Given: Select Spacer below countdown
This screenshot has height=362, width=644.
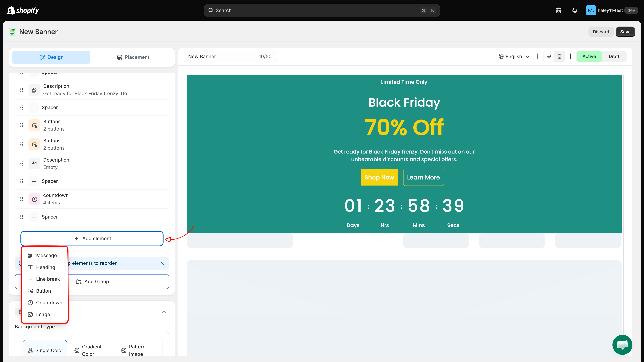Looking at the screenshot, I should tap(92, 217).
